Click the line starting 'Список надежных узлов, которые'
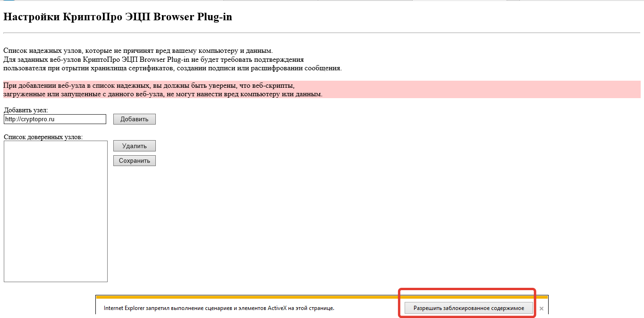Image resolution: width=644 pixels, height=318 pixels. coord(138,50)
